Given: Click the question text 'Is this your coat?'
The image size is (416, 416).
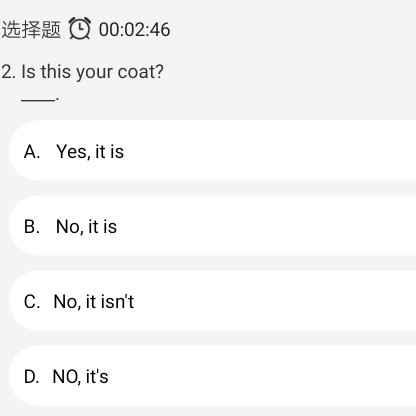Looking at the screenshot, I should [92, 72].
